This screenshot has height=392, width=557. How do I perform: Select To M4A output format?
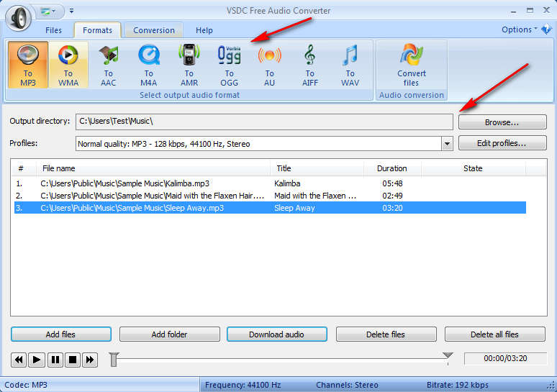148,65
